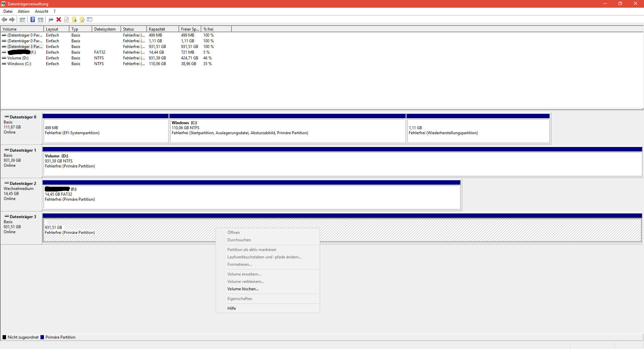Click "Volume (D:)" in the volume list

[18, 58]
